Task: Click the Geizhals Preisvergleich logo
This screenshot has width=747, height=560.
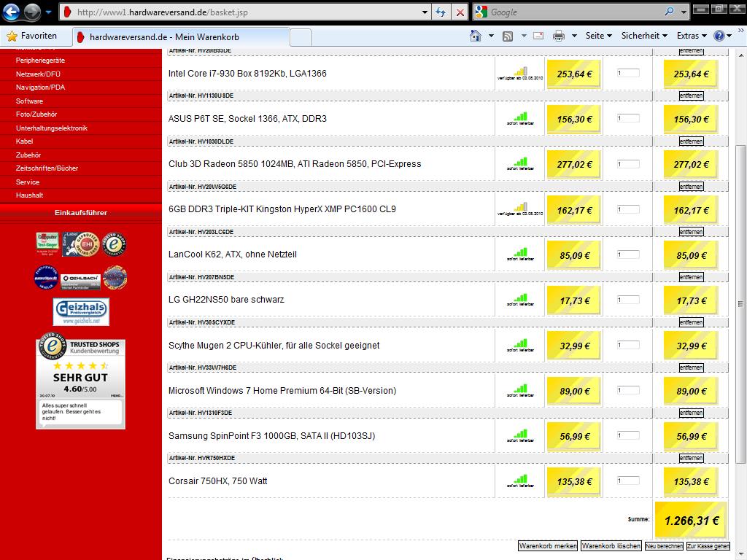Action: 81,312
